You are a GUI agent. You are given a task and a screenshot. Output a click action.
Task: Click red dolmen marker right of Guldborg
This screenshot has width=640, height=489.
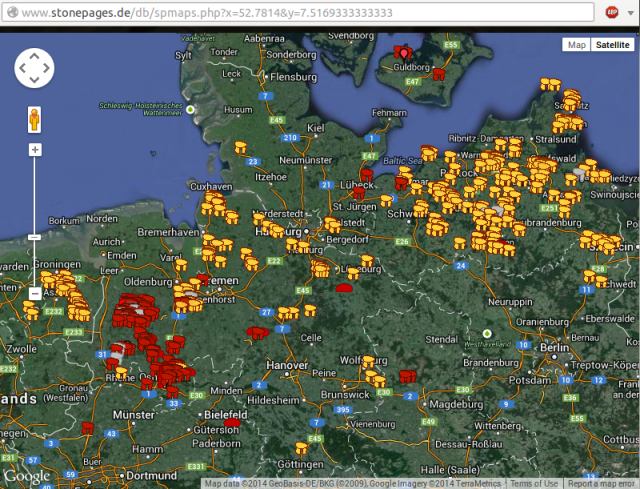(439, 74)
